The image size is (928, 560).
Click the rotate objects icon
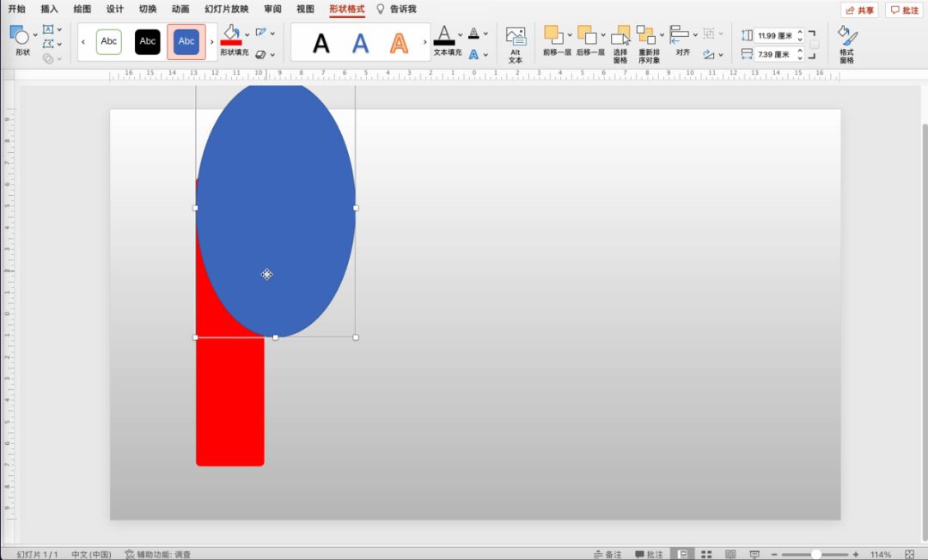pyautogui.click(x=708, y=54)
